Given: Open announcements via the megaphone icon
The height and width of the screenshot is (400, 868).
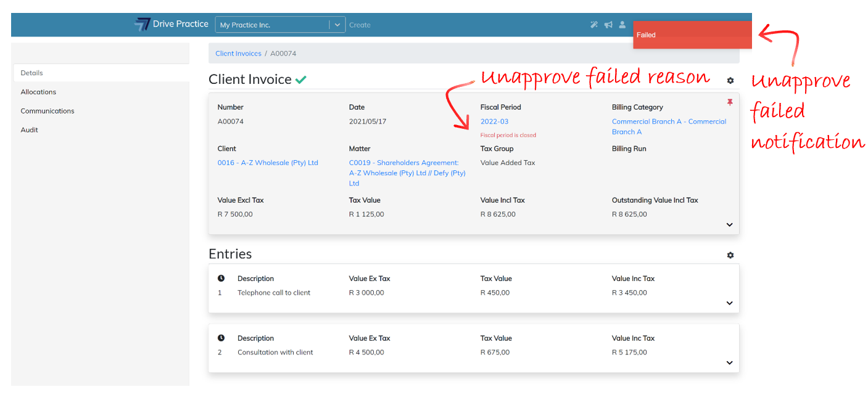Looking at the screenshot, I should (608, 25).
